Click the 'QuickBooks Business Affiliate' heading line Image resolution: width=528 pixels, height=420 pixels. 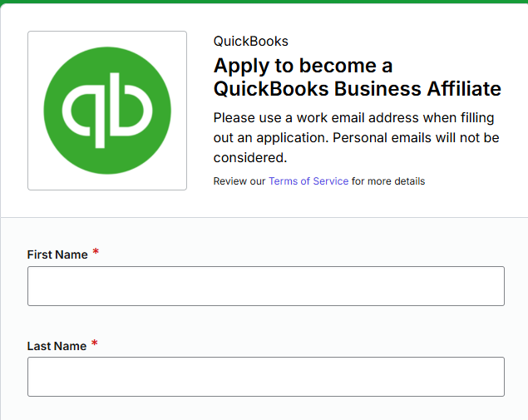[x=358, y=89]
